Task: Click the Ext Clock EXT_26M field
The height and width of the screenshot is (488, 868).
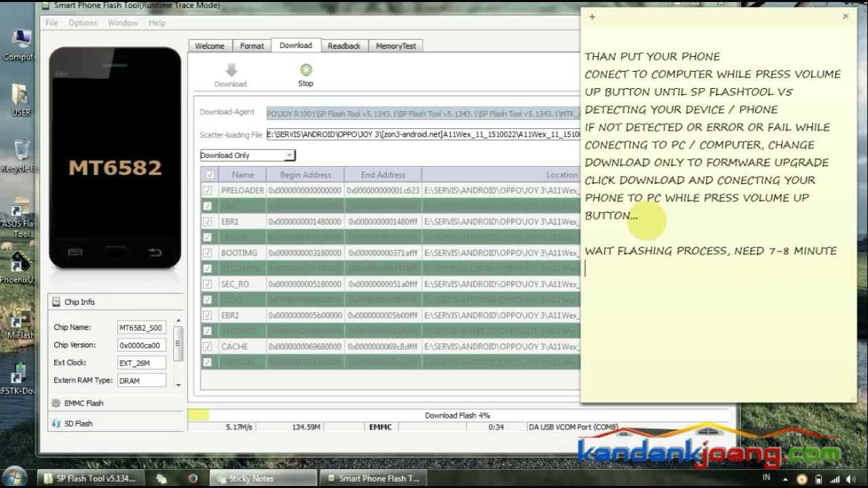Action: pos(142,363)
